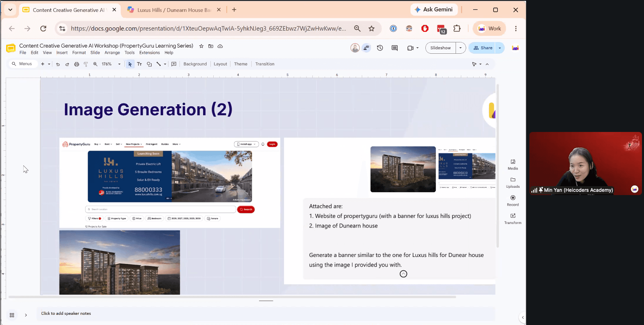Click the browser address bar URL
This screenshot has height=325, width=644.
pos(208,29)
